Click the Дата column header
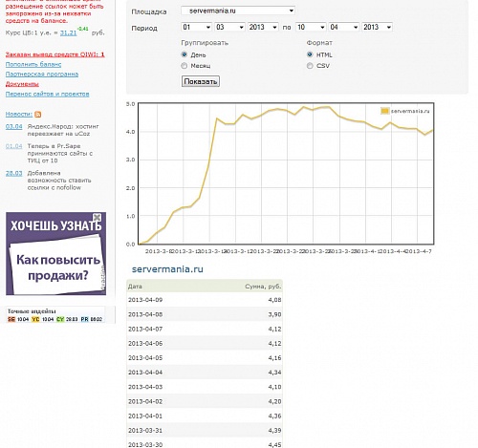 coord(135,287)
